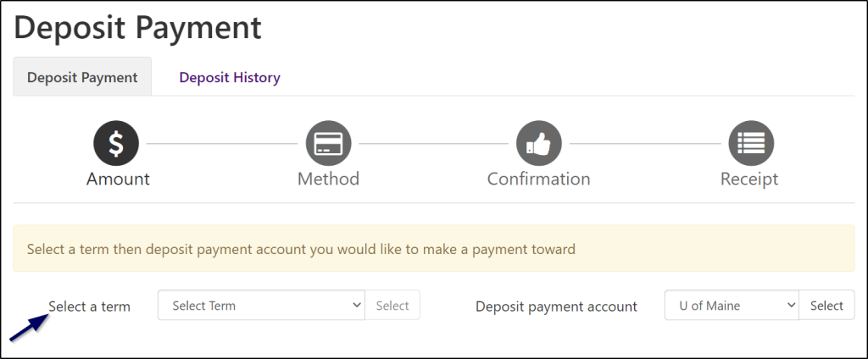This screenshot has width=868, height=359.
Task: Switch to the Deposit History tab
Action: click(x=229, y=78)
